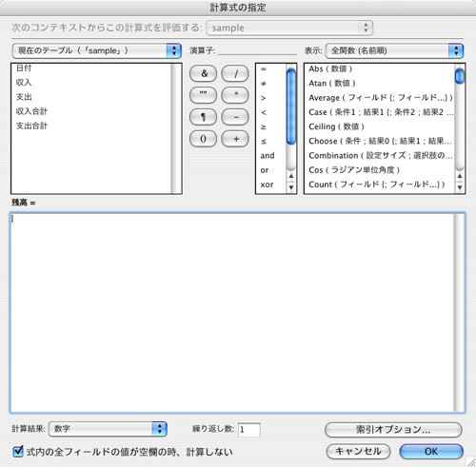Select the 収入合計 field in list
Viewport: 476px width, 467px height.
coord(31,111)
